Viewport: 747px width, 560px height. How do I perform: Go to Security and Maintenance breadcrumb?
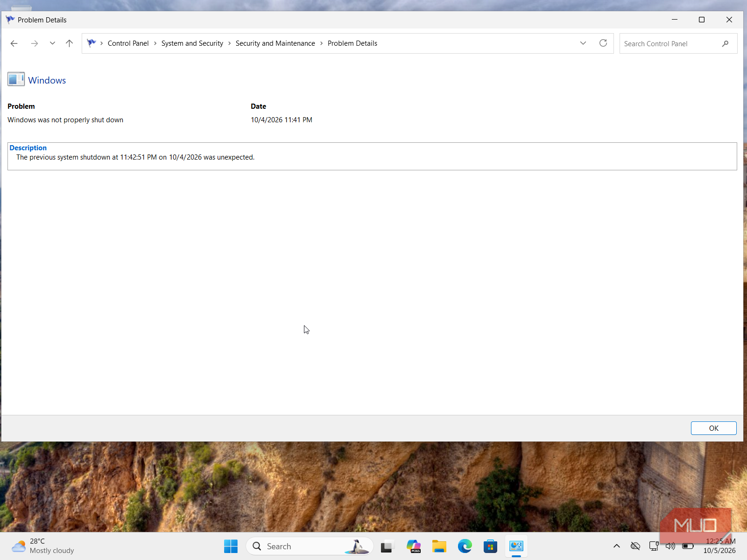pos(275,43)
